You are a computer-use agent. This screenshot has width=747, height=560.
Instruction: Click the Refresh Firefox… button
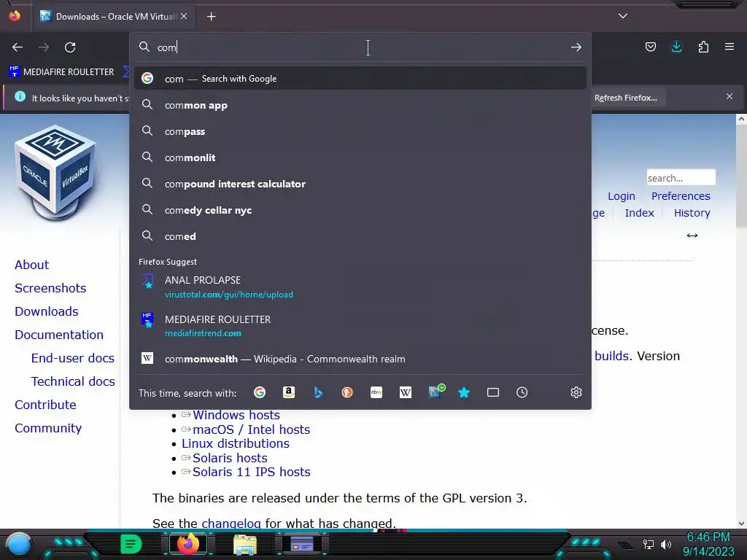point(625,98)
